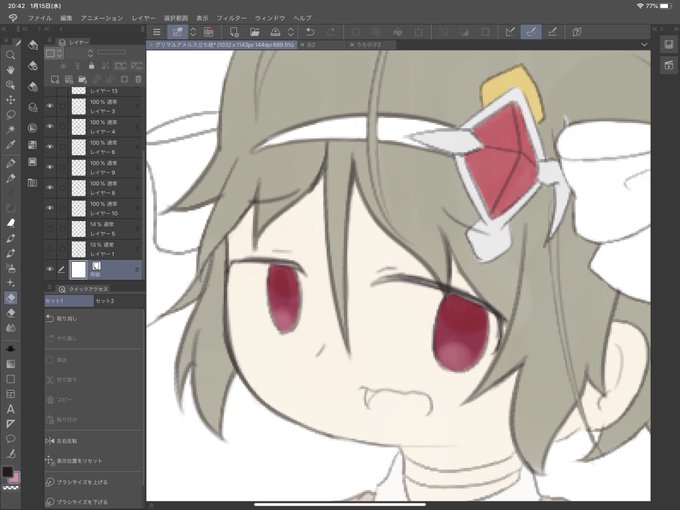The width and height of the screenshot is (680, 510).
Task: Switch to the うちの子2 document tab
Action: coord(369,45)
